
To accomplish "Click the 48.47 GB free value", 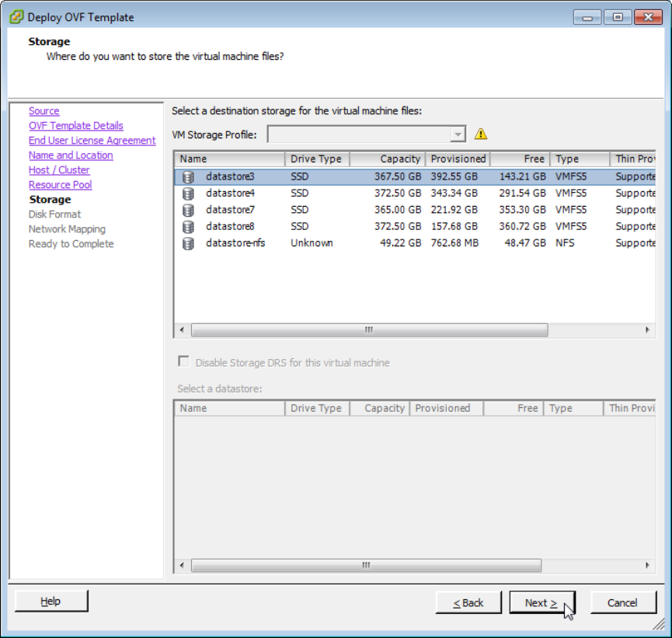I will pyautogui.click(x=525, y=243).
